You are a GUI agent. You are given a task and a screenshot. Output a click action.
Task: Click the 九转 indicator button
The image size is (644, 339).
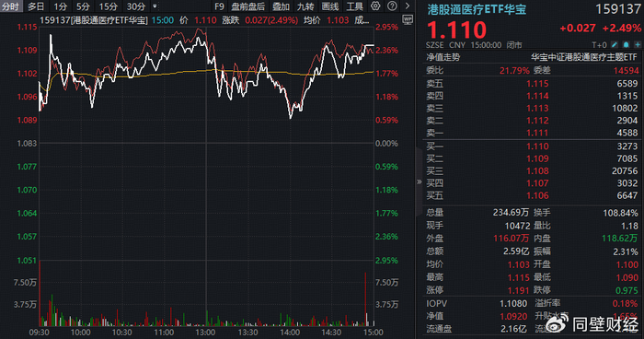point(305,6)
